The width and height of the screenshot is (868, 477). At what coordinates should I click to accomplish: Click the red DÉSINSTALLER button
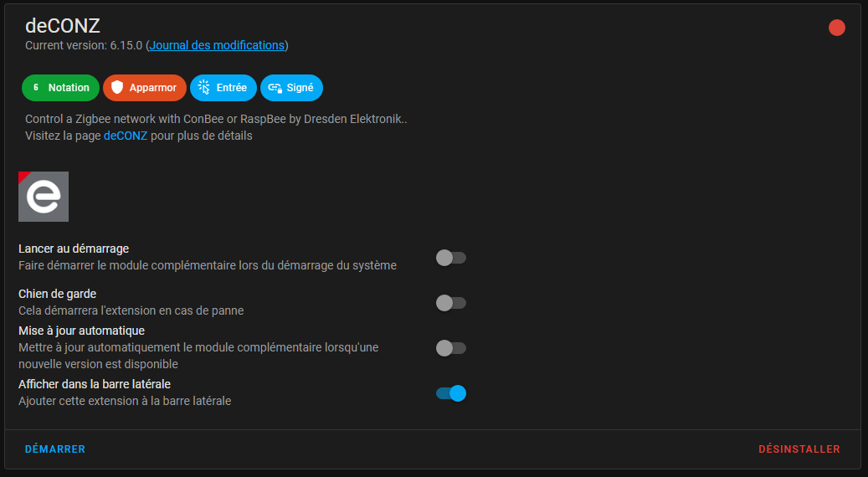(799, 449)
